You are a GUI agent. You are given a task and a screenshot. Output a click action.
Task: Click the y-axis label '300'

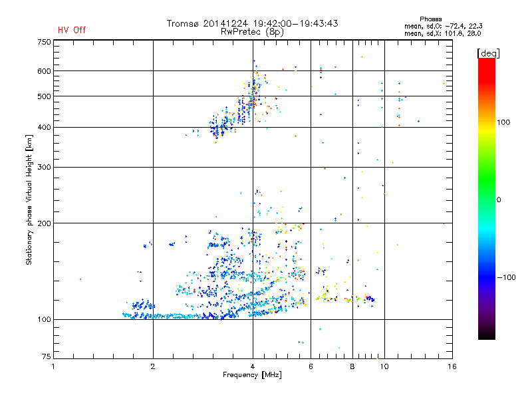44,168
